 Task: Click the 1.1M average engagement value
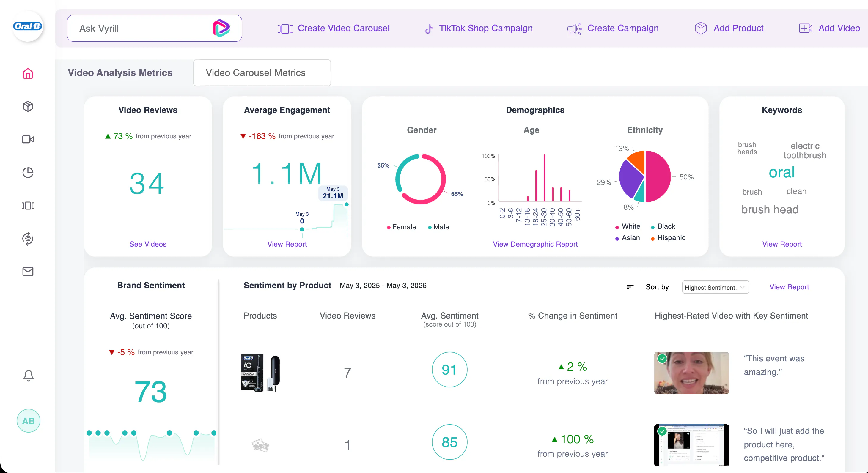click(287, 174)
